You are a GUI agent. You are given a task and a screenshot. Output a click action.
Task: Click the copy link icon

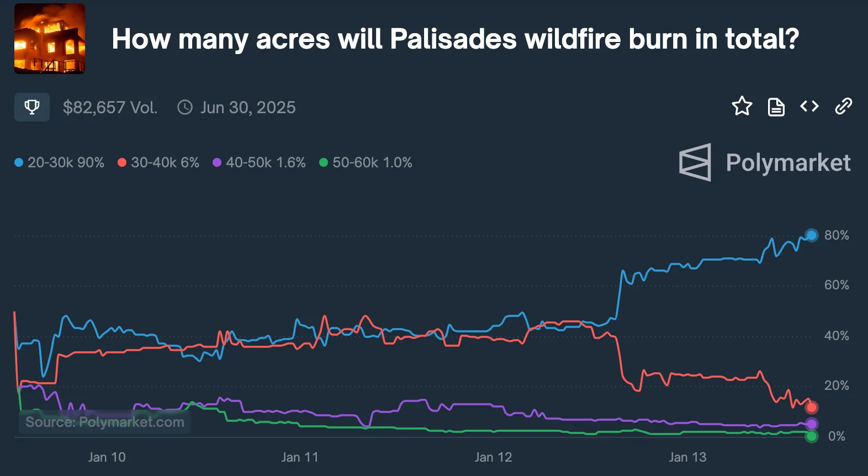point(843,107)
